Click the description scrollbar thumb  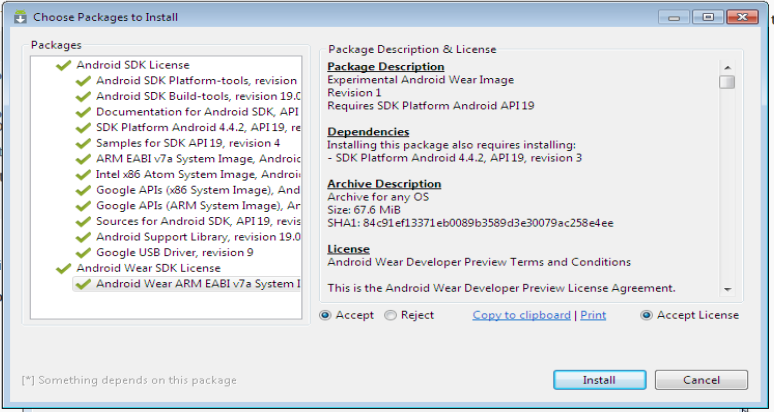click(727, 82)
